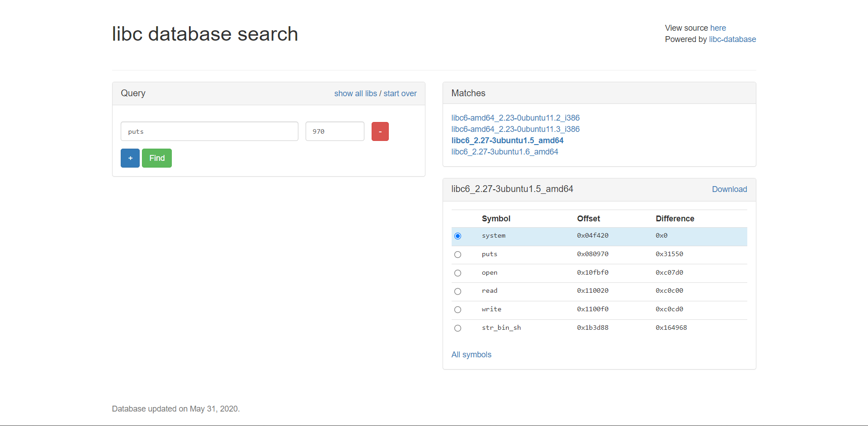The height and width of the screenshot is (426, 868).
Task: Select the puts symbol radio button
Action: 458,255
